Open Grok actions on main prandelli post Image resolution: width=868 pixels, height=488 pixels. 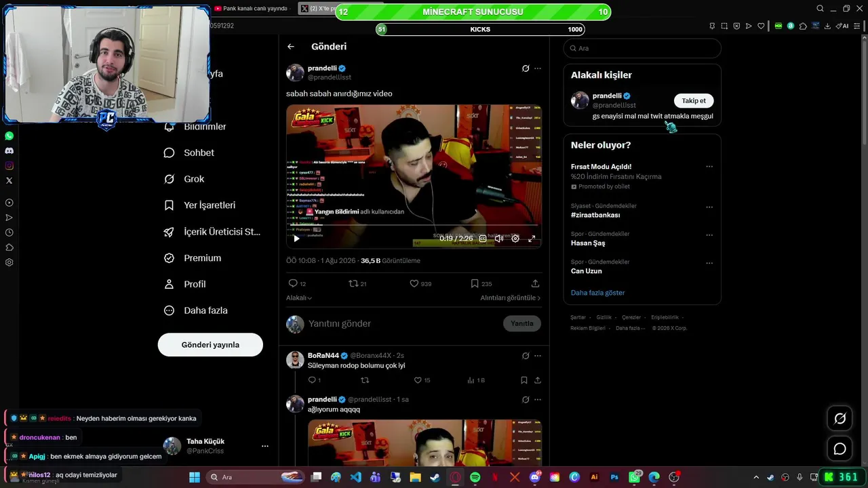click(x=526, y=68)
